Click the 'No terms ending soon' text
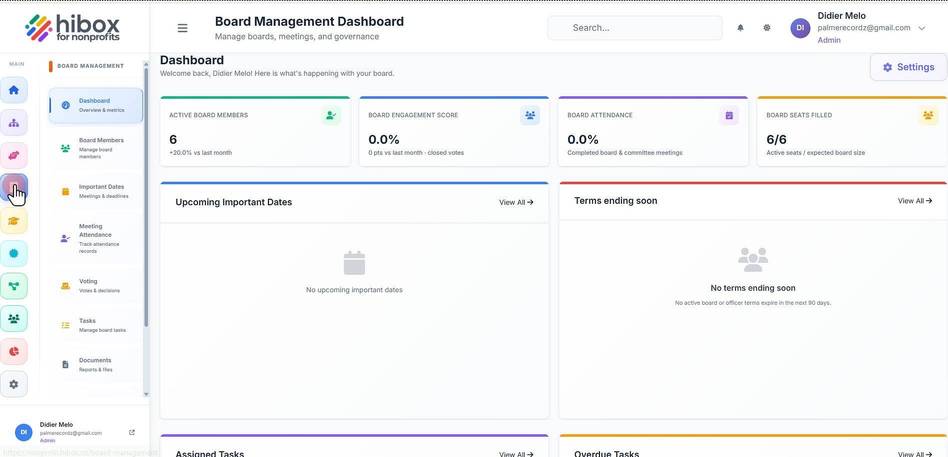This screenshot has height=457, width=948. tap(753, 288)
